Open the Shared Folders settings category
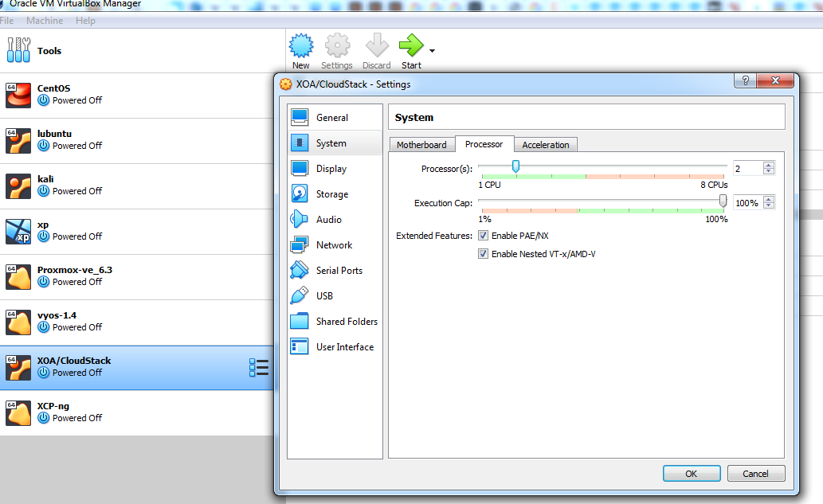The image size is (823, 504). click(335, 322)
